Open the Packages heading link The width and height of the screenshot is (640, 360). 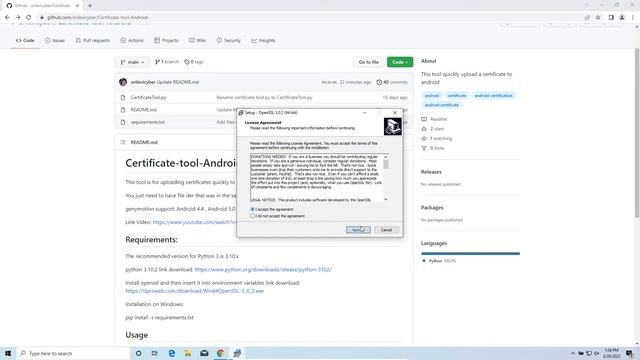coord(432,207)
